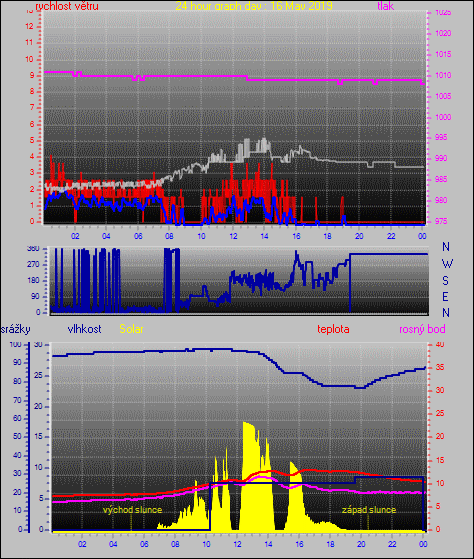Click the pressure axis value 1000
Viewport: 474px width, 559px height.
(x=443, y=117)
